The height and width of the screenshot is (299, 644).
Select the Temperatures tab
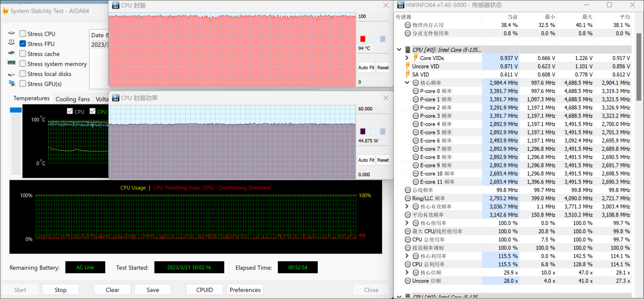[x=32, y=98]
